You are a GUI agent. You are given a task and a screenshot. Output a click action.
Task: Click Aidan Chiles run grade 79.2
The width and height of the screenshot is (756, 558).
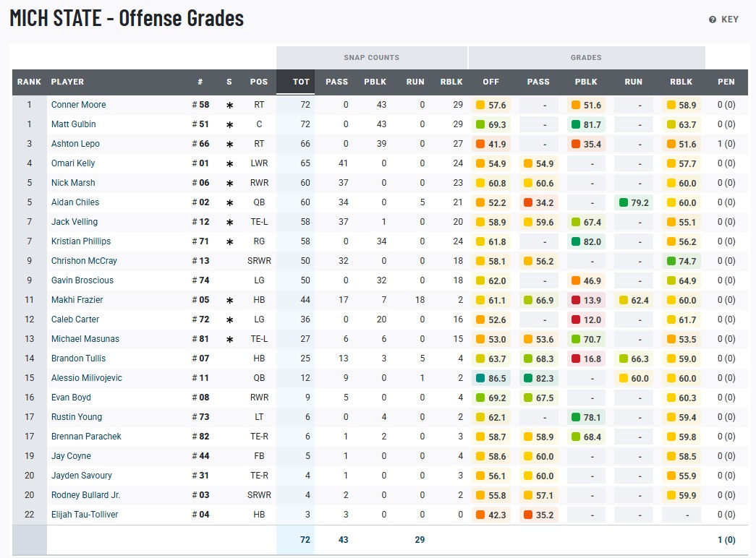point(633,202)
